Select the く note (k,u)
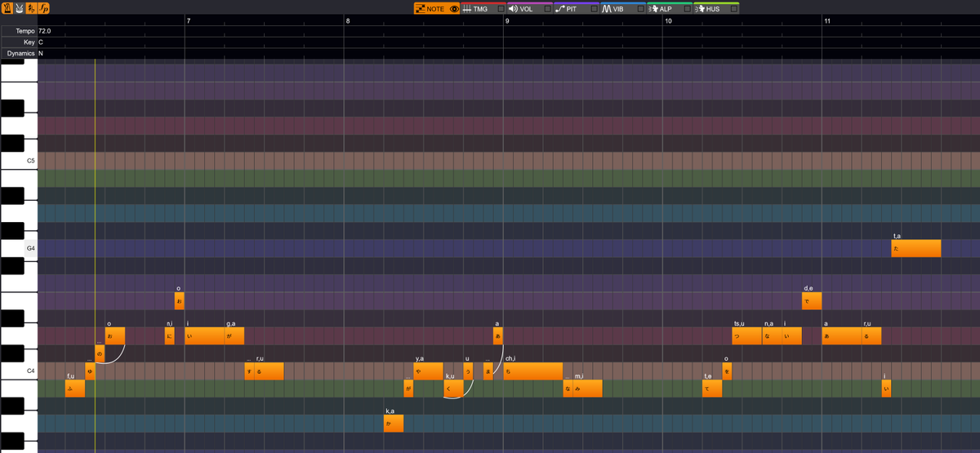 453,389
